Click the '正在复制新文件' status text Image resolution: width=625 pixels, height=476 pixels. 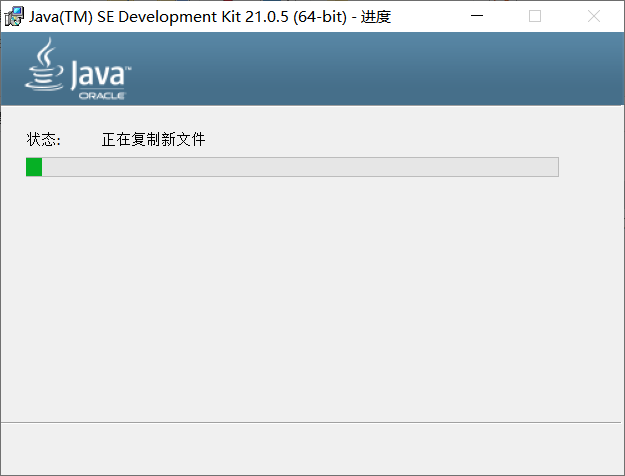point(153,140)
